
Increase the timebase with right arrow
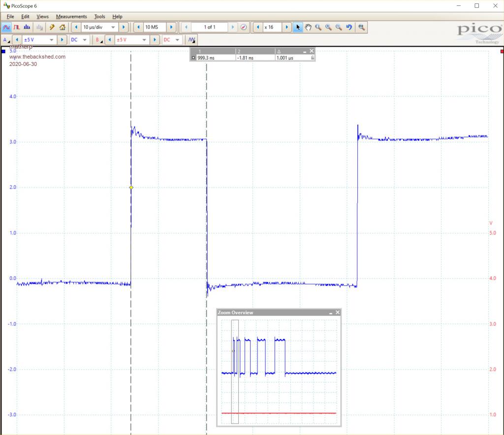pyautogui.click(x=124, y=27)
